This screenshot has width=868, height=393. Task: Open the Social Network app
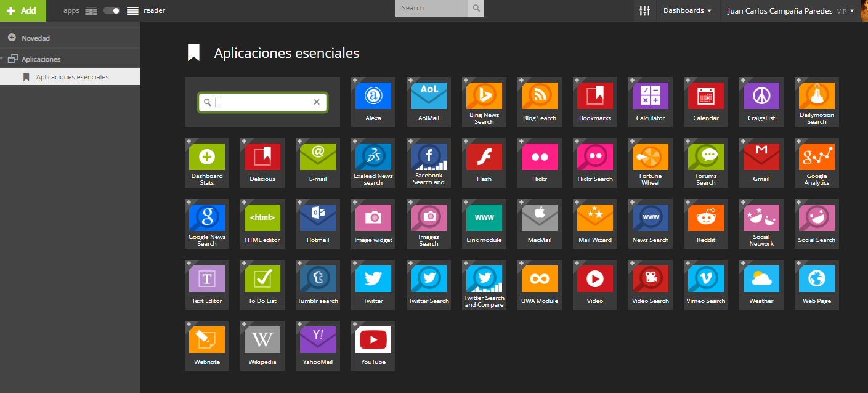pos(761,224)
